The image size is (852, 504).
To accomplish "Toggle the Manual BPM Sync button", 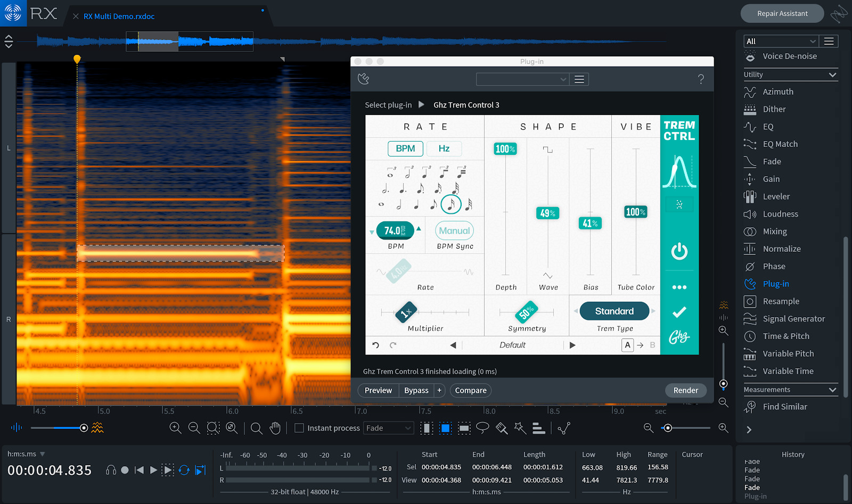I will tap(455, 230).
